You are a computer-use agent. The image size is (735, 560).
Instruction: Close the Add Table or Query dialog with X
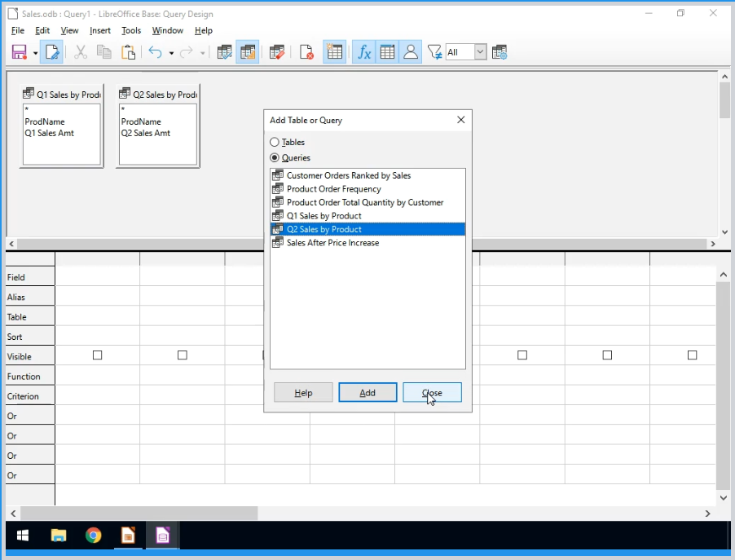460,120
